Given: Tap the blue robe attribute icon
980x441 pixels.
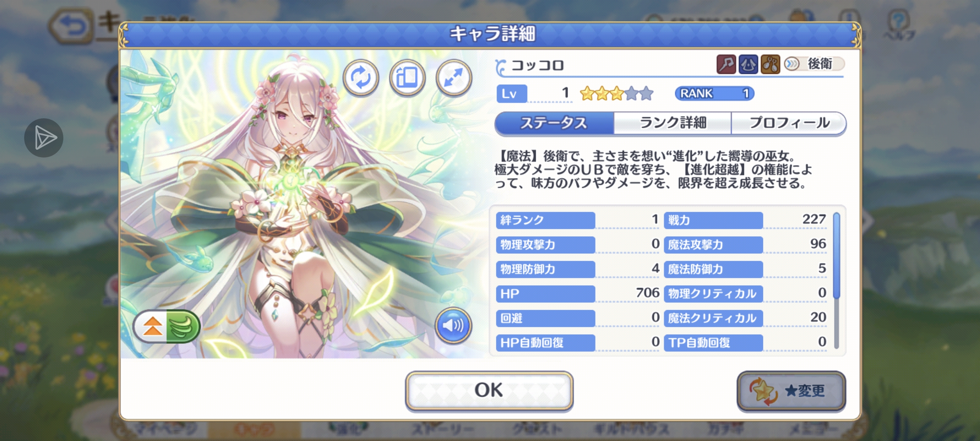Looking at the screenshot, I should coord(748,64).
